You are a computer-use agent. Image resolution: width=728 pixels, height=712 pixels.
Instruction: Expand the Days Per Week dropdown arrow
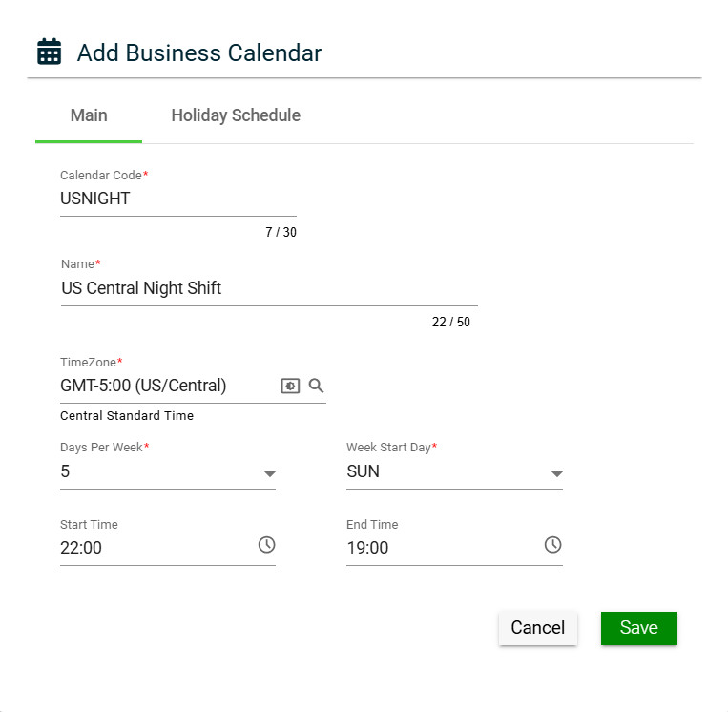(269, 473)
